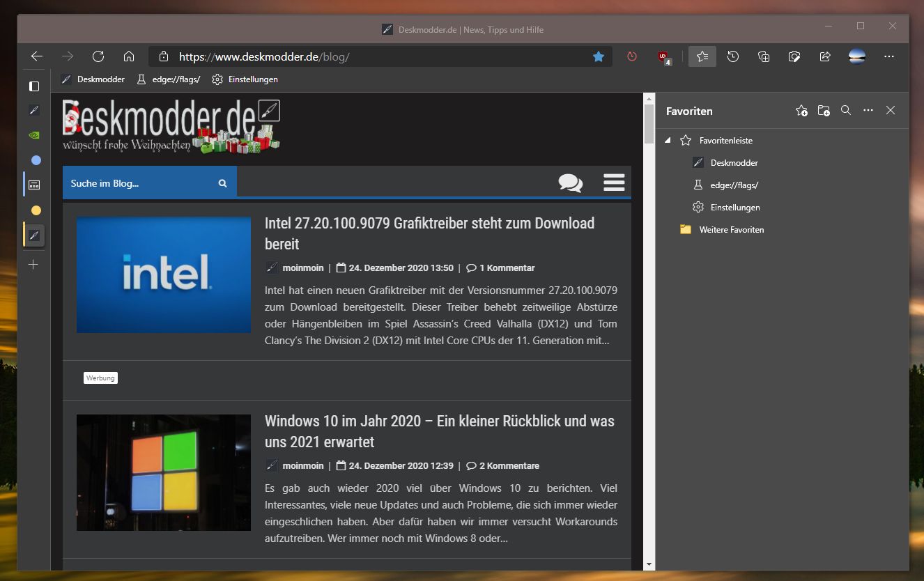Open the browser settings and more menu

(889, 56)
